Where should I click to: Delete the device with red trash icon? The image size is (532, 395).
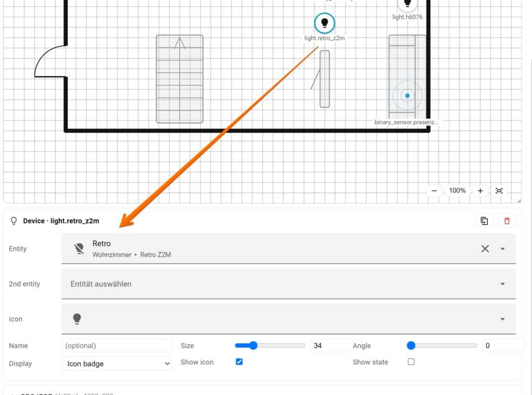[x=507, y=221]
